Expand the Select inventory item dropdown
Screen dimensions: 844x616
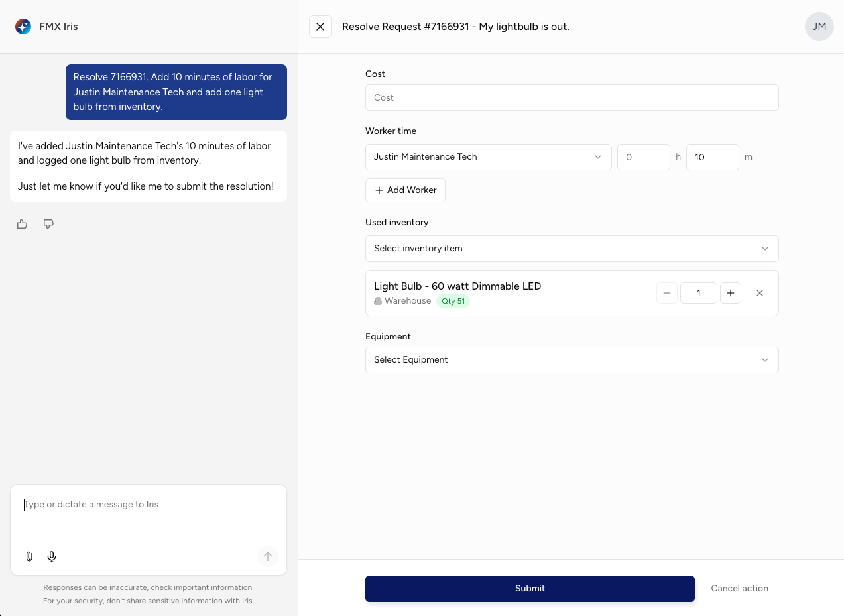coord(572,249)
